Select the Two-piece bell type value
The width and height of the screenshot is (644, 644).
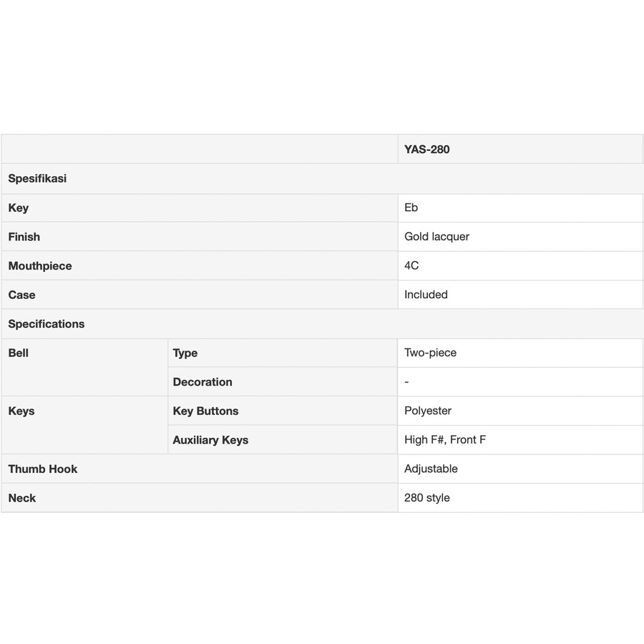[430, 353]
